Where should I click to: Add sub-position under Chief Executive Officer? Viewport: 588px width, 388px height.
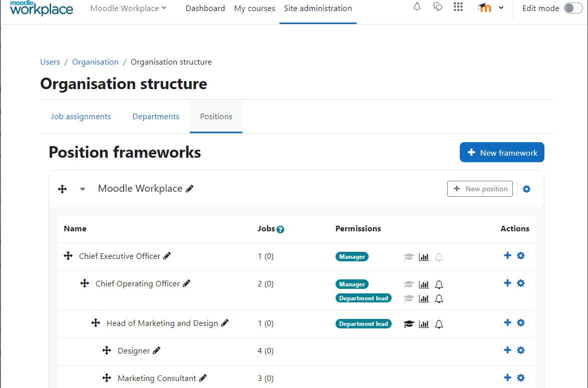507,255
